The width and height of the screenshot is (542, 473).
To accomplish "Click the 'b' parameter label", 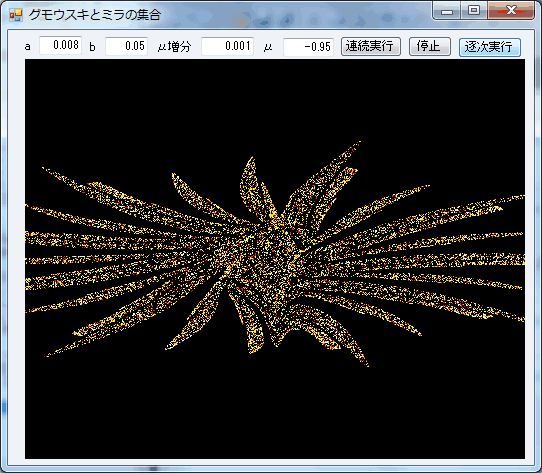I will [92, 47].
